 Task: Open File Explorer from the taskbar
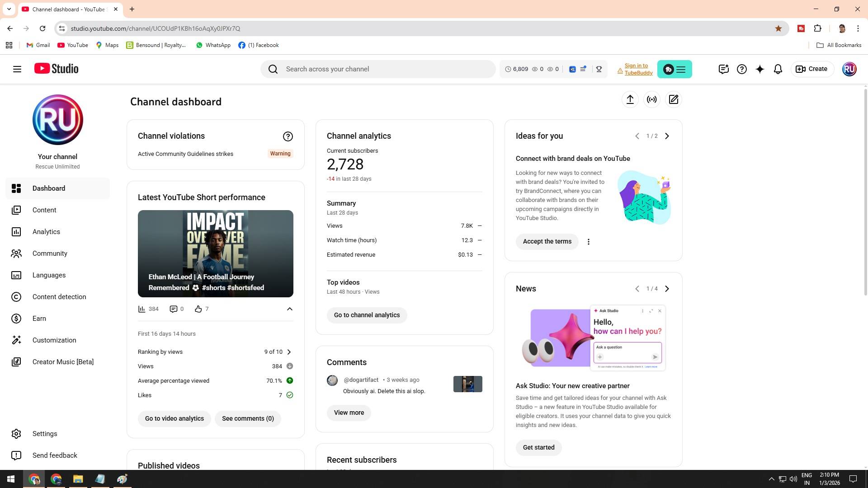[x=78, y=479]
